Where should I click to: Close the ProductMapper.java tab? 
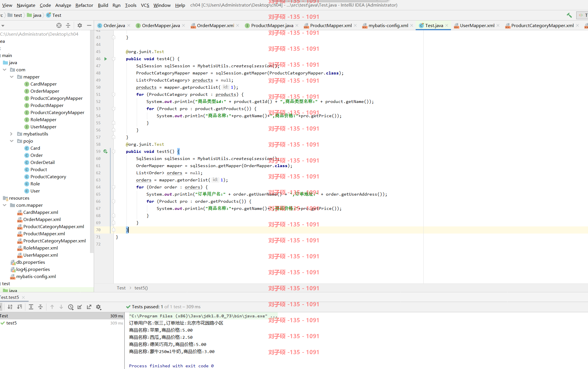click(297, 25)
